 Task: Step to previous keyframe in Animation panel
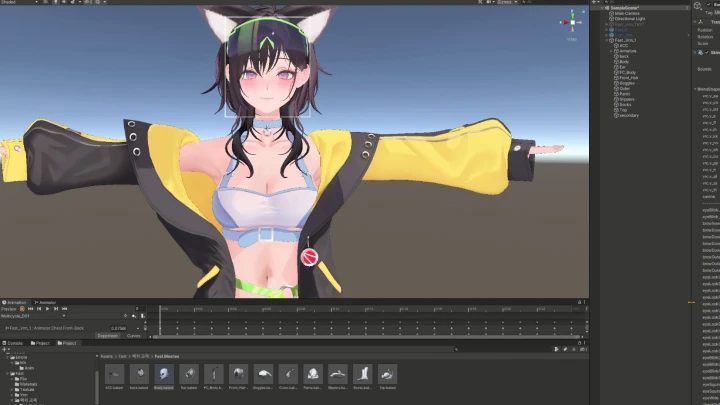click(x=39, y=309)
